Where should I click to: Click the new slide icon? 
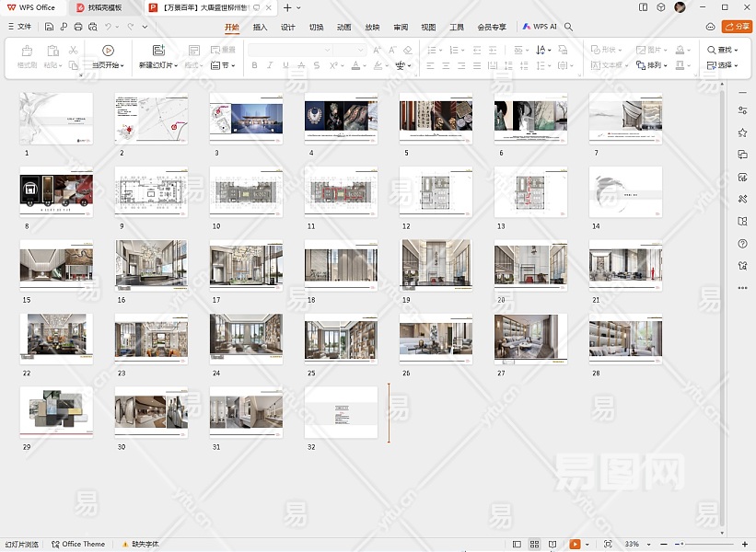[158, 51]
